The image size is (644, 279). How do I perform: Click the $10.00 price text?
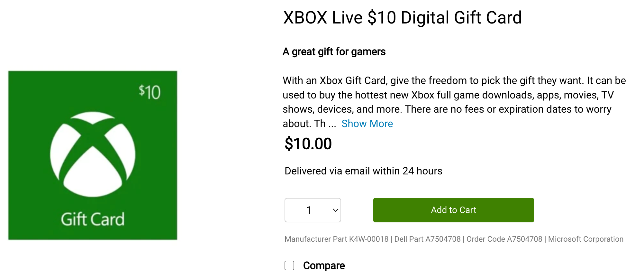pyautogui.click(x=308, y=144)
